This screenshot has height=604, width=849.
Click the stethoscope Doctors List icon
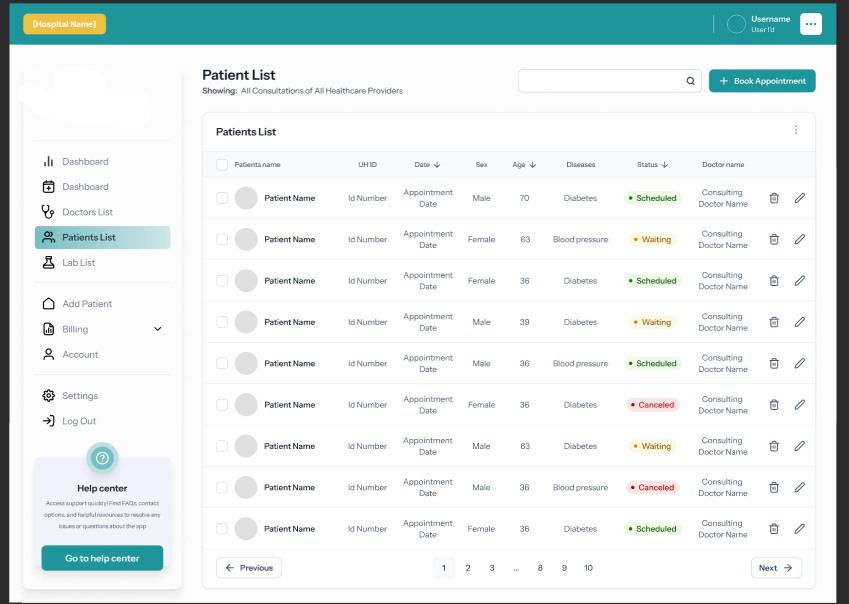pyautogui.click(x=48, y=212)
